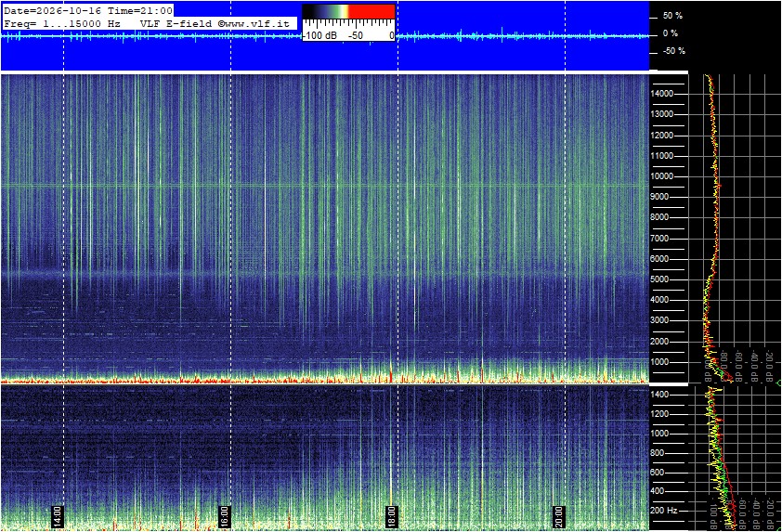Click the 400 label on low-frequency axis
782x532 pixels.
(658, 491)
